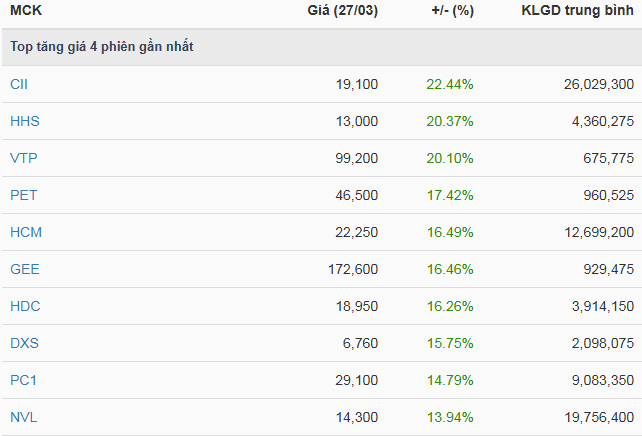Open the HHS stock ticker link

pos(24,121)
